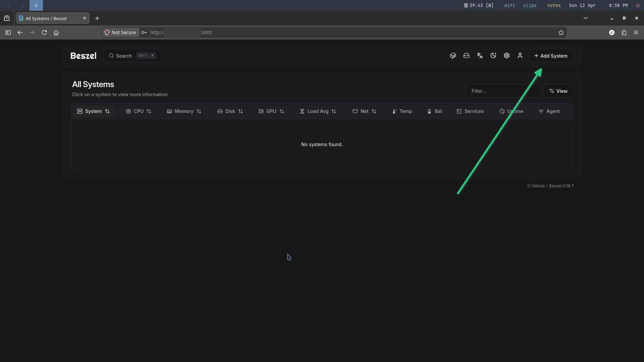644x362 pixels.
Task: Click clips in the system bar
Action: click(x=530, y=5)
